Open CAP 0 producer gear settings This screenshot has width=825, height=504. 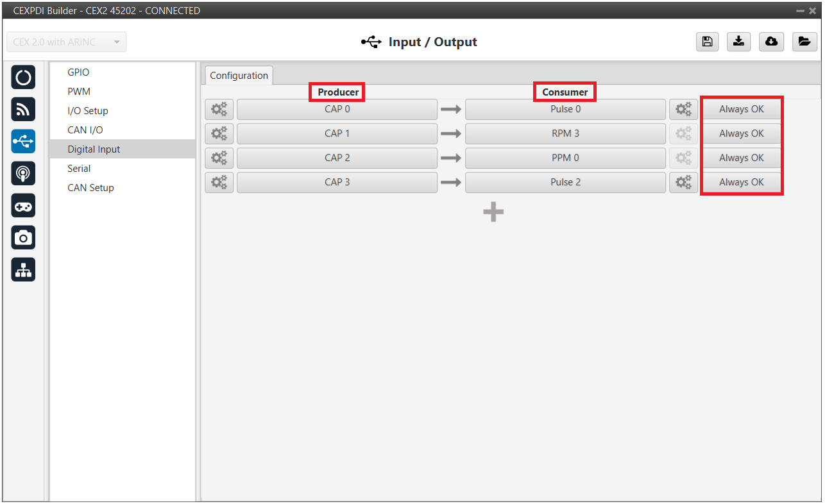(x=219, y=110)
